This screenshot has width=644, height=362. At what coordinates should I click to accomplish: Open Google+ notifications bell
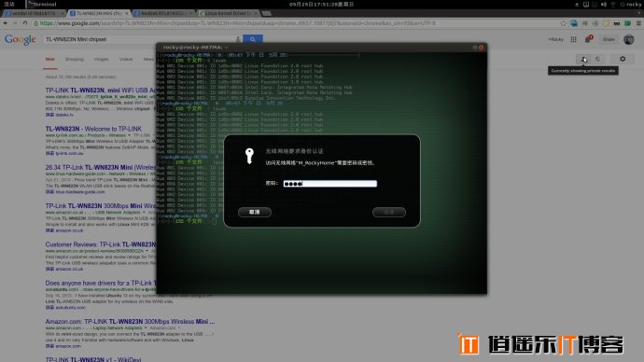click(588, 39)
